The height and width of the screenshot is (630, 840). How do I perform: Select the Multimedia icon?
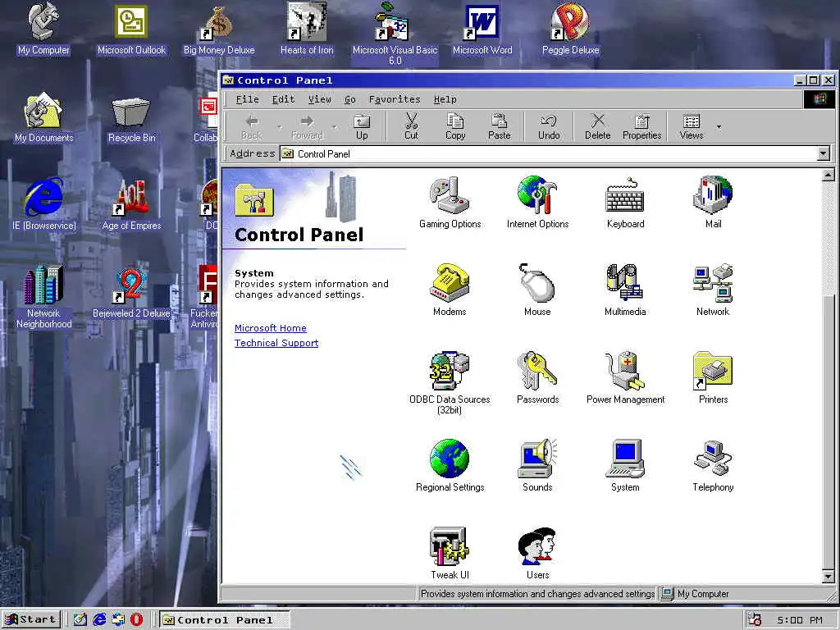625,290
